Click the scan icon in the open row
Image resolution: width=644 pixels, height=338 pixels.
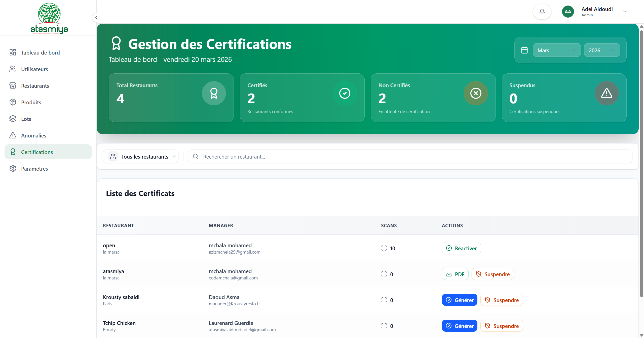point(384,248)
